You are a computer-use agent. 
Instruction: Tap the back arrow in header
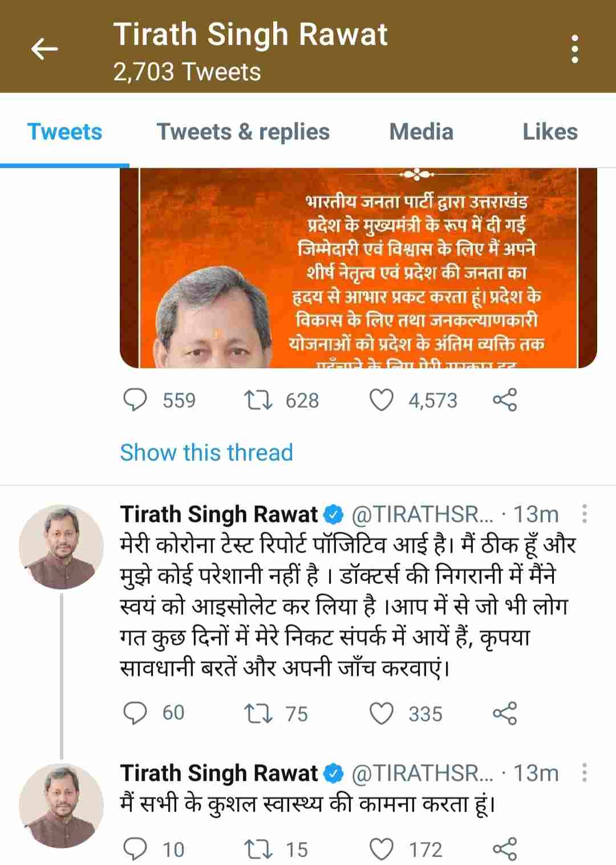[x=44, y=50]
